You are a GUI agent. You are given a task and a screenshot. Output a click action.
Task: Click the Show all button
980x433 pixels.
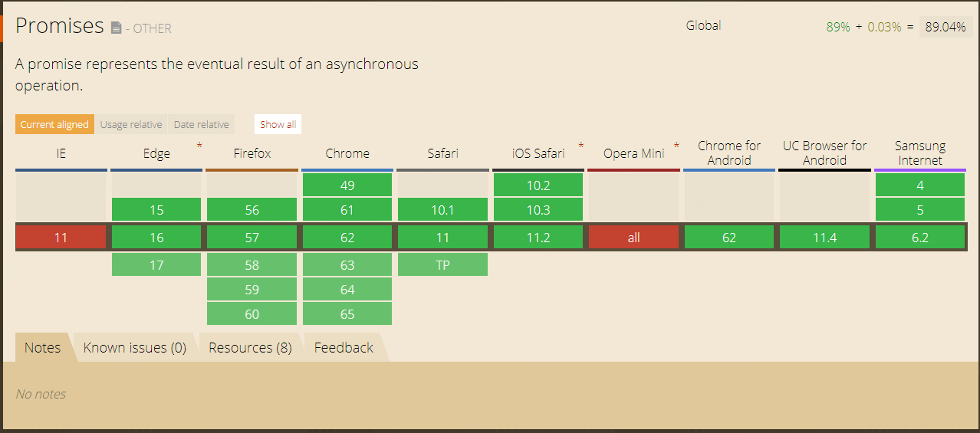(278, 124)
